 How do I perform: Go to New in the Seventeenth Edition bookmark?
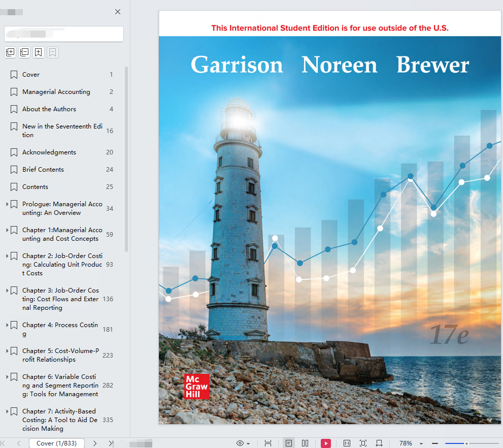coord(62,131)
